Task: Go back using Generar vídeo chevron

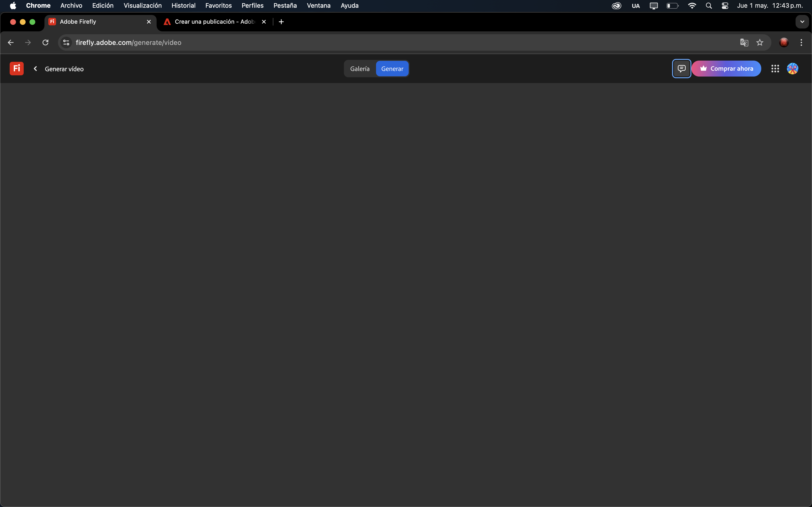Action: [35, 68]
